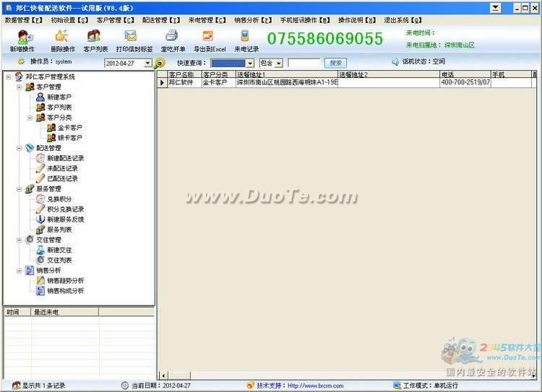Viewport: 542px width, 392px height.
Task: Open 来电记录 phone icon
Action: 245,36
